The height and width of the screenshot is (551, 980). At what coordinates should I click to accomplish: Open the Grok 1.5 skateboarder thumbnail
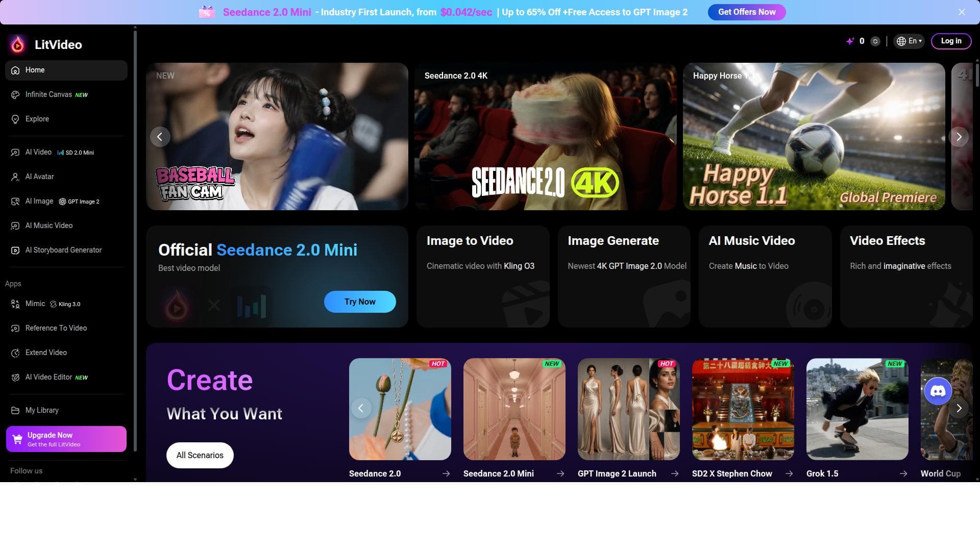[857, 409]
